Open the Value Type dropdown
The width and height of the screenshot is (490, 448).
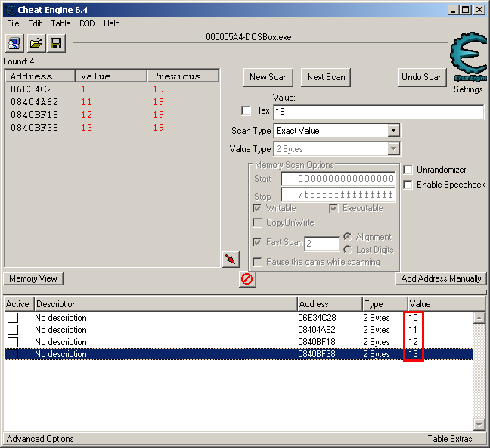pos(393,149)
